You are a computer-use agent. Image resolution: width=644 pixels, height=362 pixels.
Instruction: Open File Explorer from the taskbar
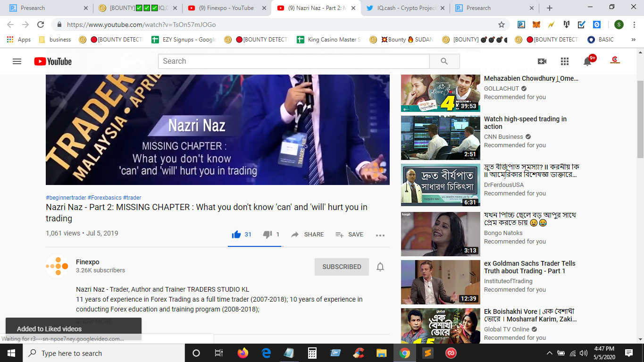pos(381,353)
